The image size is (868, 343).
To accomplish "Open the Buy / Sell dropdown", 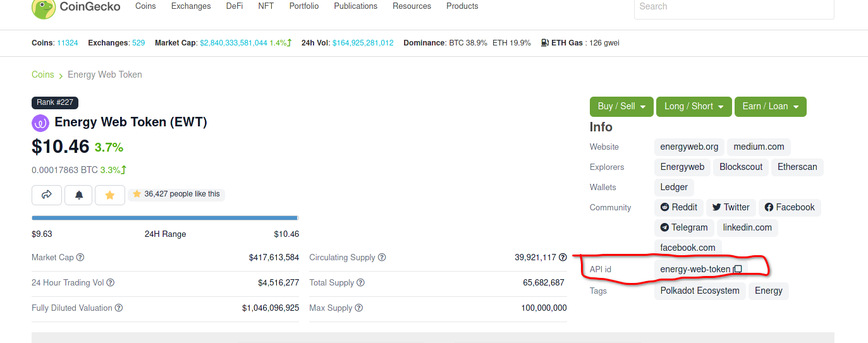I will 622,107.
